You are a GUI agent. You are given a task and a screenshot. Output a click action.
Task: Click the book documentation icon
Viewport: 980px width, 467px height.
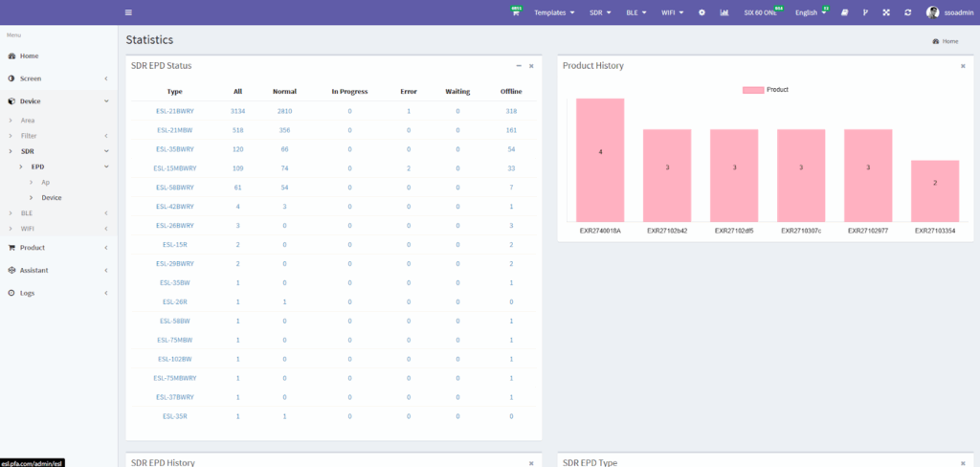pyautogui.click(x=844, y=12)
